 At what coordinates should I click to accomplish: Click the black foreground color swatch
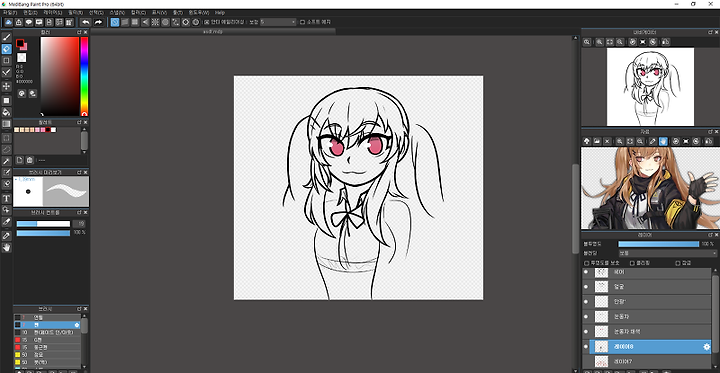pyautogui.click(x=20, y=43)
